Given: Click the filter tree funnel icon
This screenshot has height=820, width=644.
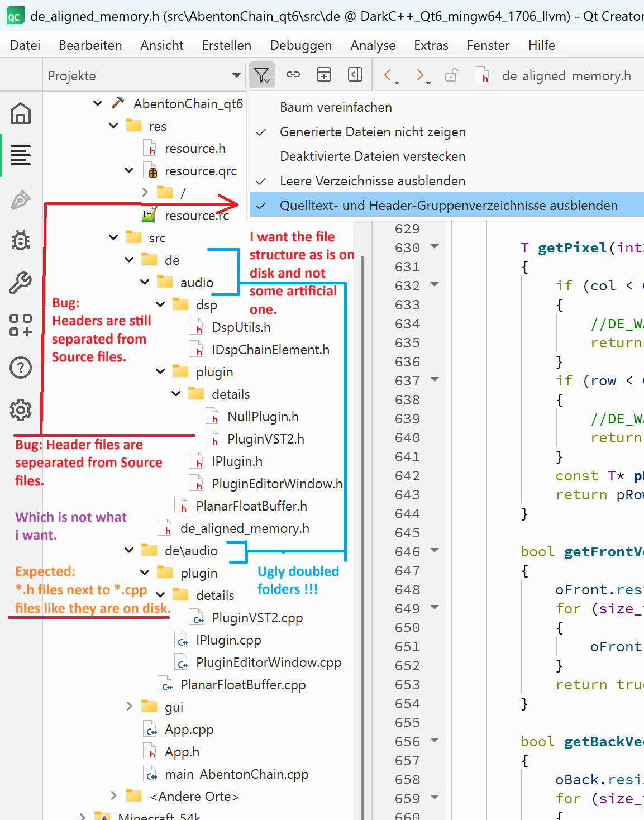Looking at the screenshot, I should point(261,75).
